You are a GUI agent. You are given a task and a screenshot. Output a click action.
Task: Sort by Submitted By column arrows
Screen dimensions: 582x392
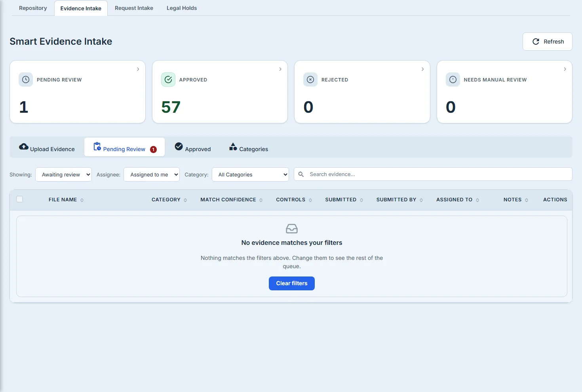421,200
